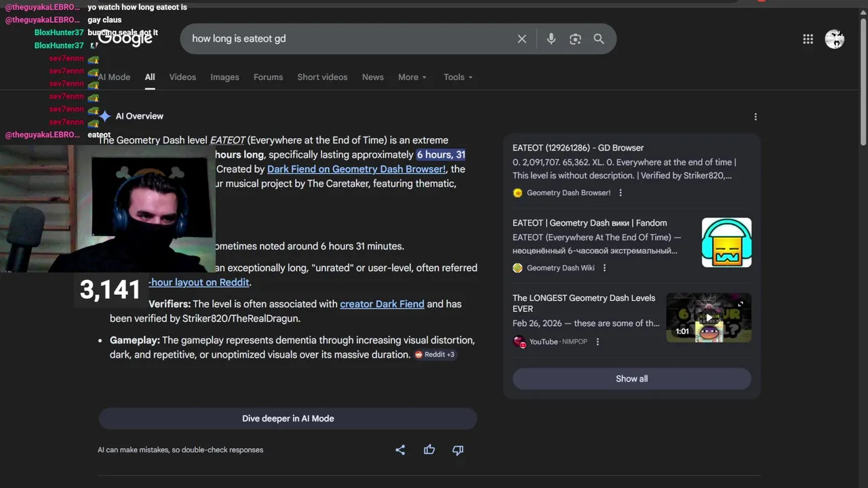The image size is (868, 488).
Task: Open Google Lens image search
Action: (575, 39)
